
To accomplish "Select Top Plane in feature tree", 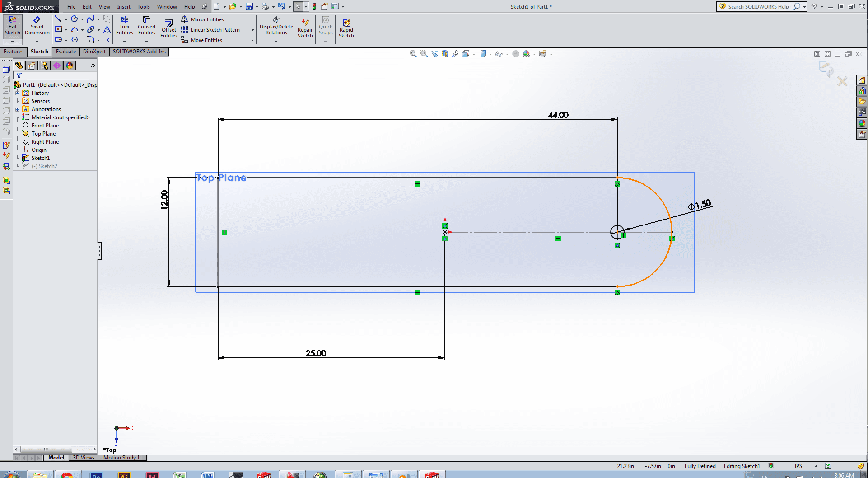I will [43, 134].
